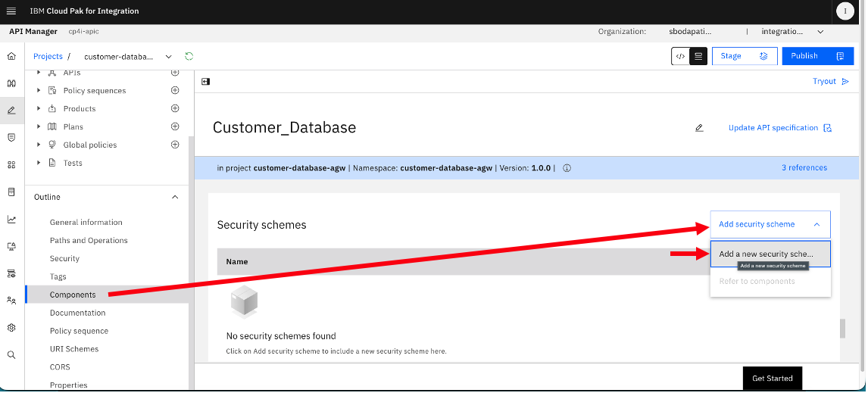868x393 pixels.
Task: Open Security in Outline
Action: (65, 258)
